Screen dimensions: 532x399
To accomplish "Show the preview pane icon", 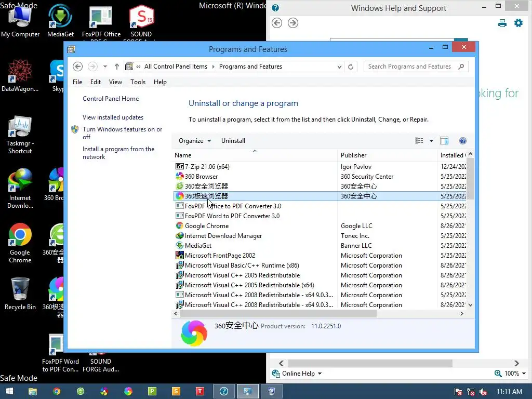I will point(444,141).
